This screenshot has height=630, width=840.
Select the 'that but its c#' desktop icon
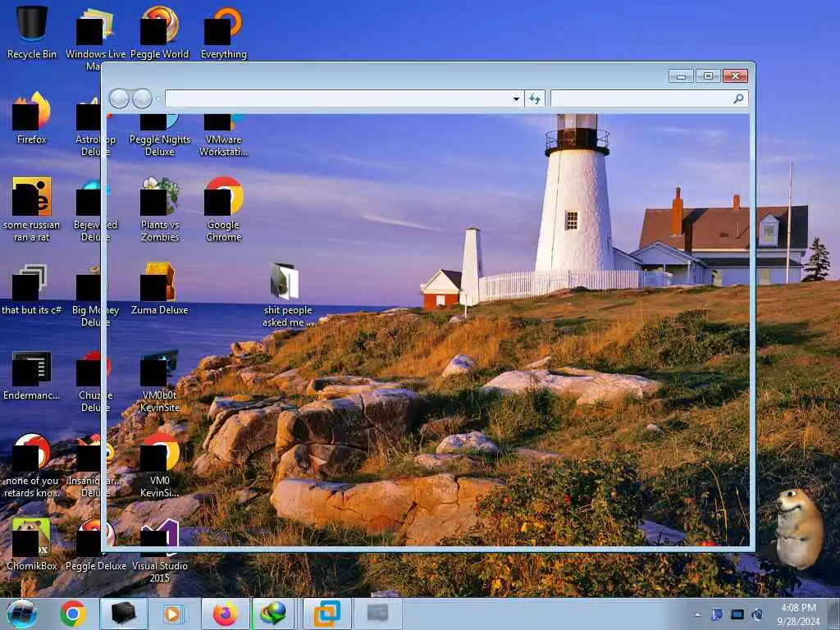[x=32, y=290]
